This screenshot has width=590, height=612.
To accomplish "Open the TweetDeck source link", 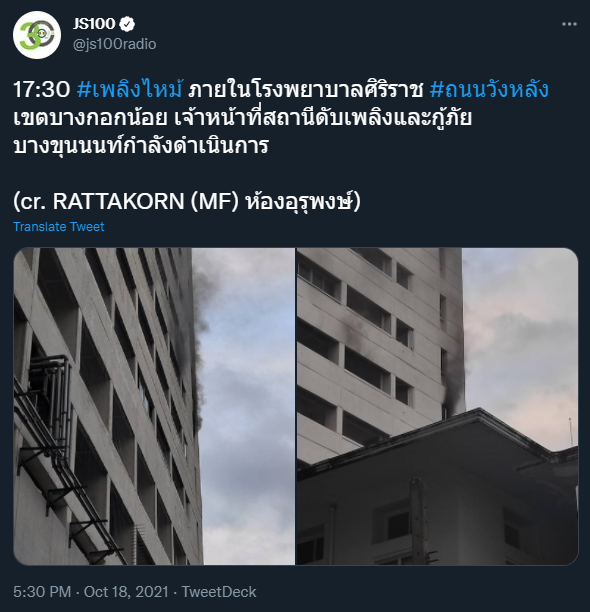I will point(219,592).
